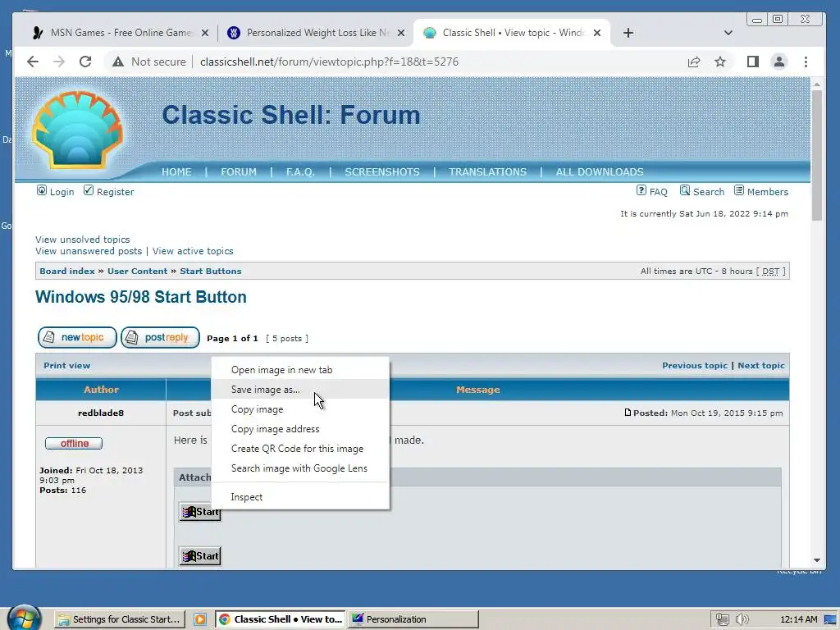
Task: Select Copy image menu item
Action: (300, 409)
